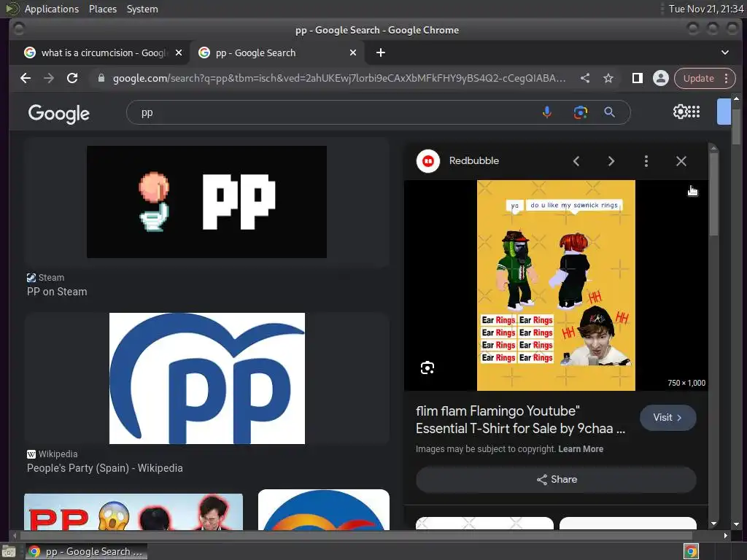The image size is (747, 560).
Task: Click the date and time clock
Action: pyautogui.click(x=706, y=9)
